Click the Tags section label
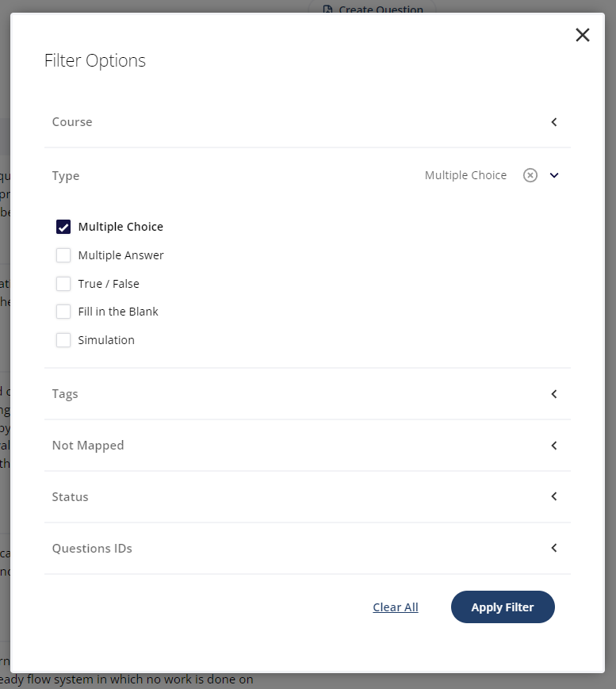 [65, 394]
